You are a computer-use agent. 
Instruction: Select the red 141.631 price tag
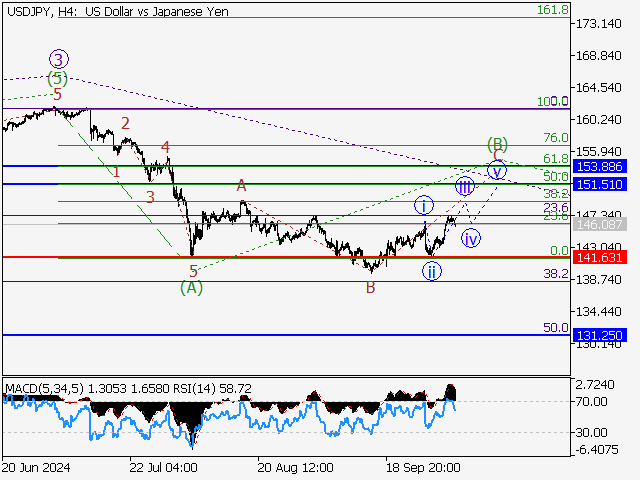(x=600, y=258)
